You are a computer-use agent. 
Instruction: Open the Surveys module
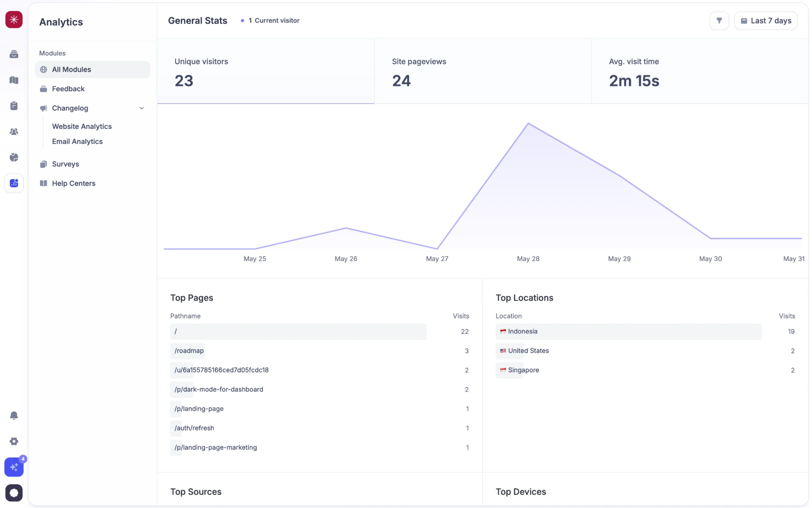pyautogui.click(x=92, y=164)
